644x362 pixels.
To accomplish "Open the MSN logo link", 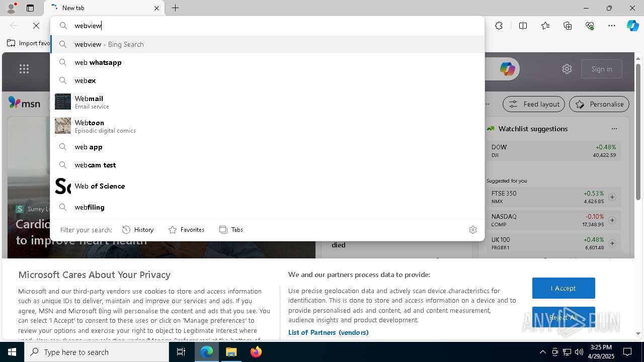I will 25,103.
